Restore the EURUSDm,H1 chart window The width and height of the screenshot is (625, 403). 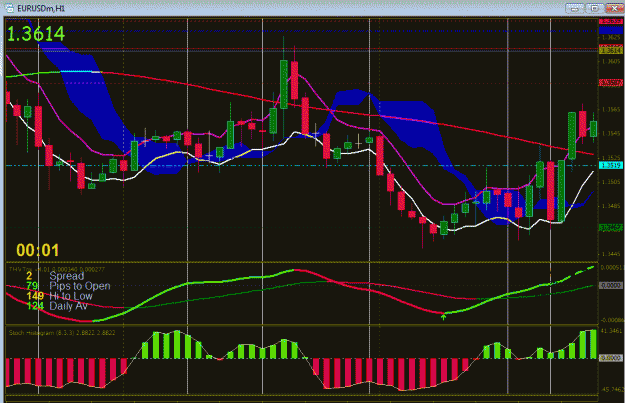click(594, 8)
